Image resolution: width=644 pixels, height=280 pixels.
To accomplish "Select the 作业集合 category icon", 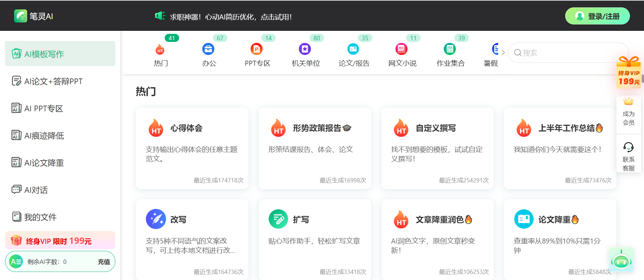I will coord(450,49).
